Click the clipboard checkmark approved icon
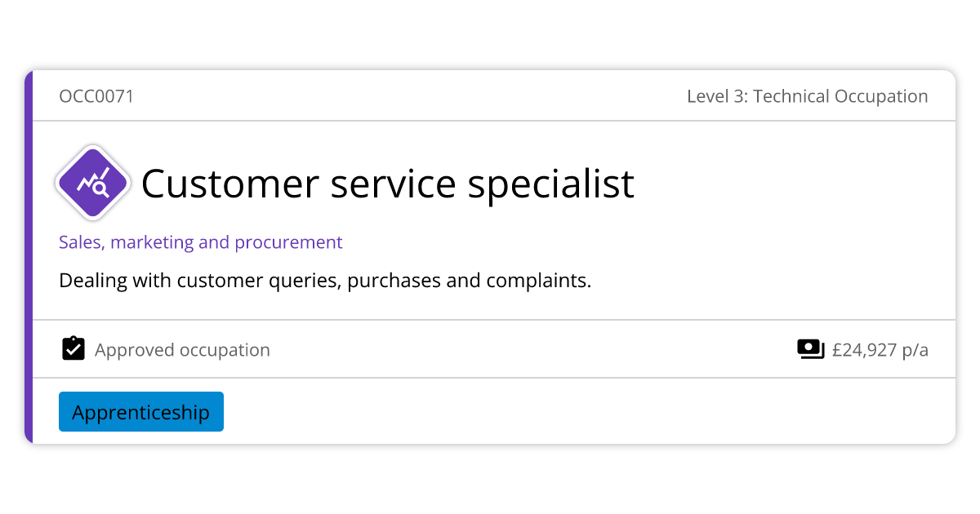The height and width of the screenshot is (514, 980). [73, 349]
